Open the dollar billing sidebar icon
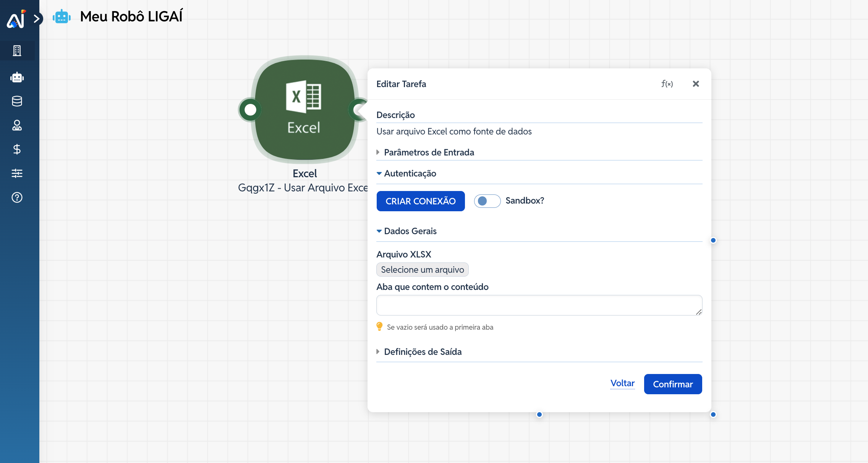Image resolution: width=868 pixels, height=463 pixels. pos(17,149)
